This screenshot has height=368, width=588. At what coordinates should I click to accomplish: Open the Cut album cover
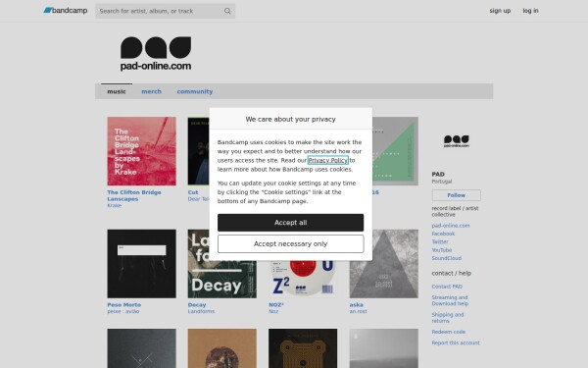click(x=198, y=151)
